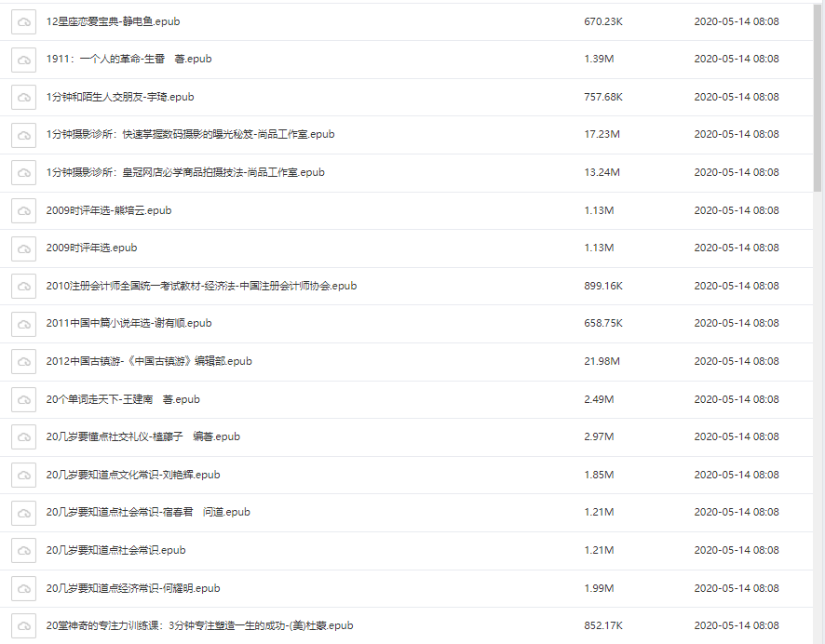
Task: Click the 1.39M size value
Action: pos(599,59)
